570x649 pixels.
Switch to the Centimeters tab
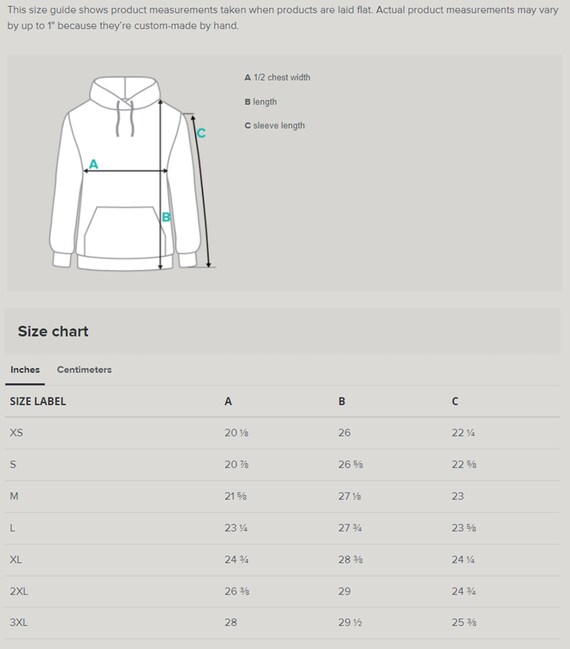(x=84, y=370)
